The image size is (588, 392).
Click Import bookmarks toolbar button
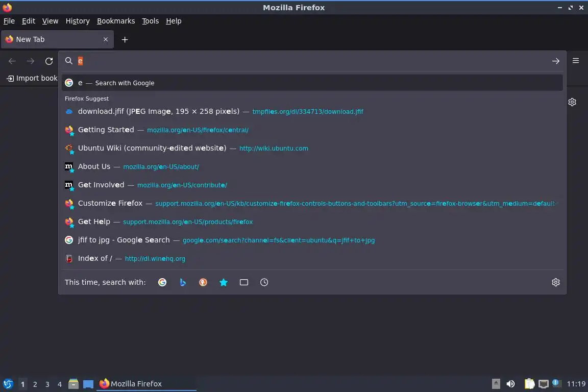point(32,78)
